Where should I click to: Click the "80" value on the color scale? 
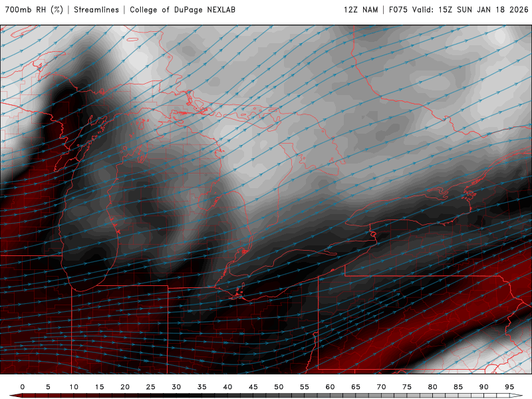point(433,387)
